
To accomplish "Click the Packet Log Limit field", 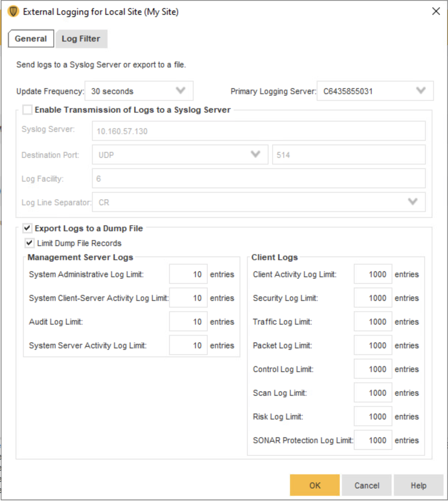I will coord(373,345).
